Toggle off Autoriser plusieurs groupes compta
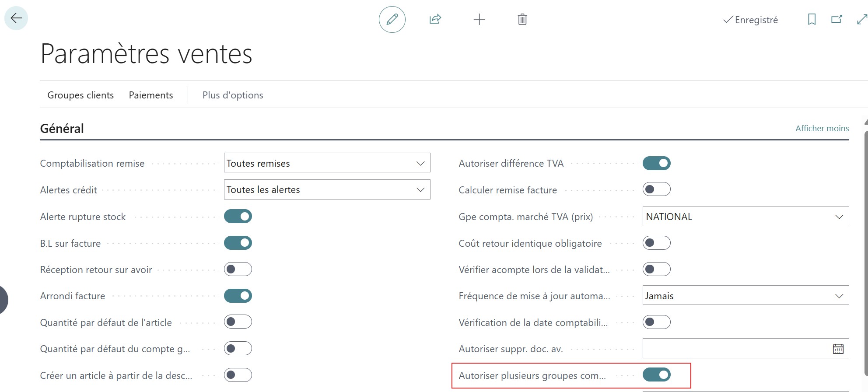868x392 pixels. click(656, 375)
